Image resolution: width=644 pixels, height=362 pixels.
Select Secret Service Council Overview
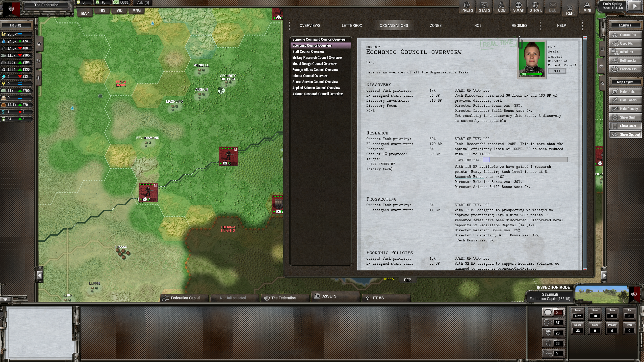pos(321,82)
